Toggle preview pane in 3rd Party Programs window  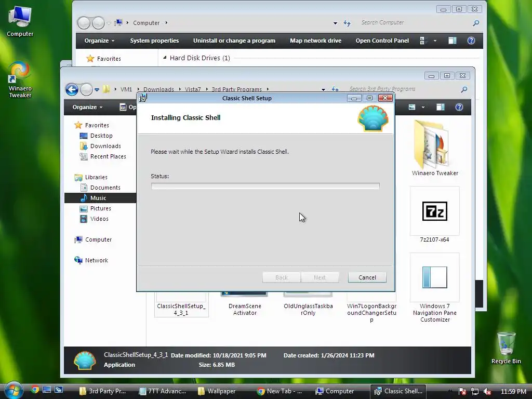click(x=441, y=107)
